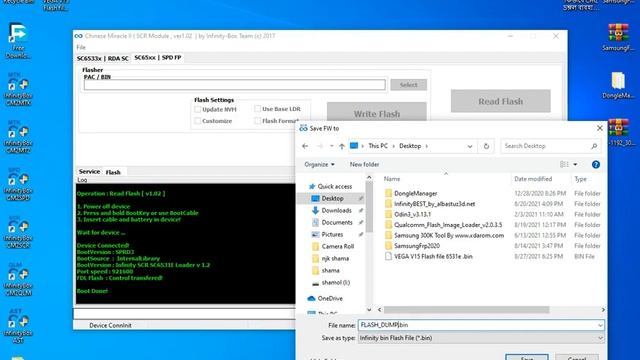Screen dimensions: 640x360
Task: Toggle Use Base LDR checkbox
Action: click(258, 109)
